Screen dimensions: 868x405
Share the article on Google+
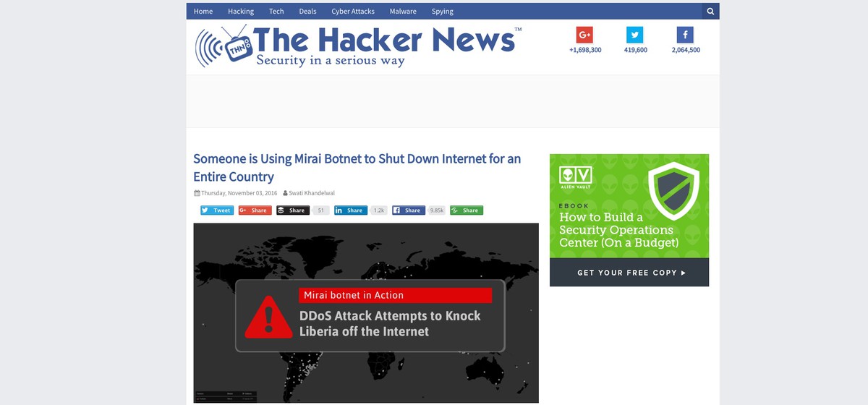tap(255, 210)
